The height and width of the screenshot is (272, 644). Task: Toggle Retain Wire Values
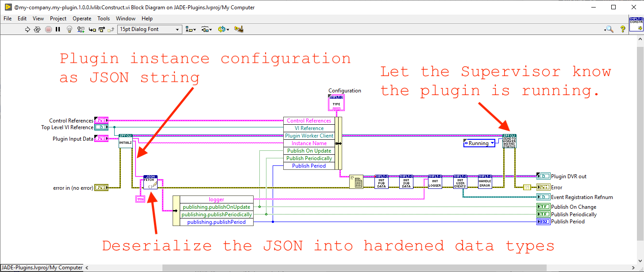click(x=81, y=29)
